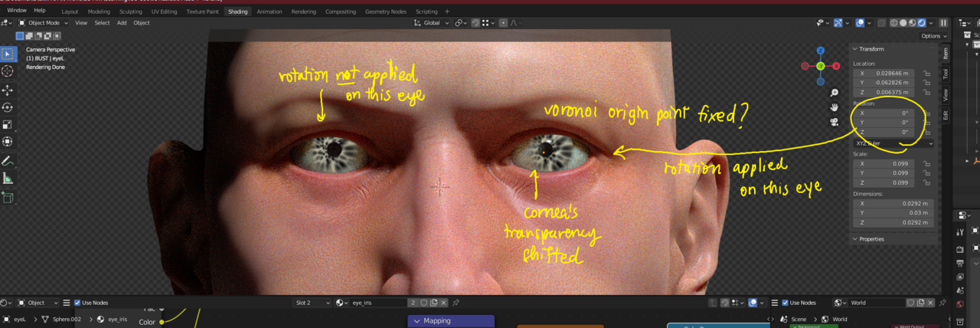Switch to the Geometry Nodes workspace tab
Image resolution: width=980 pixels, height=328 pixels.
(386, 11)
